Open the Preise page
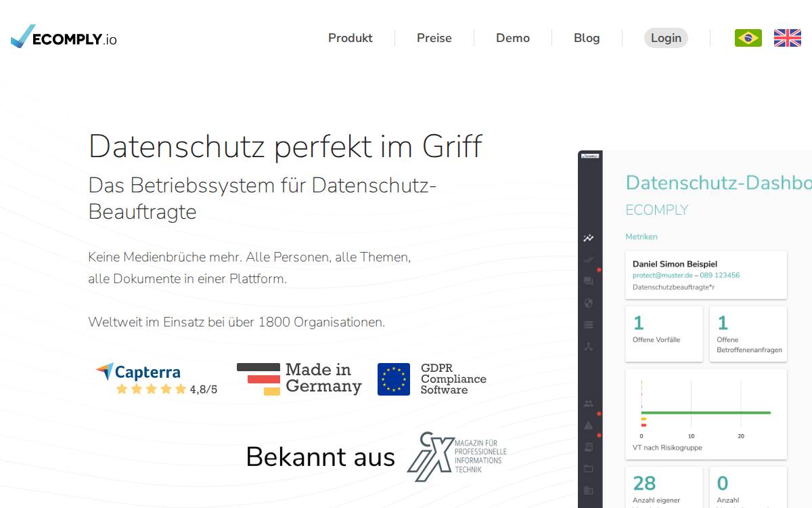The height and width of the screenshot is (508, 812). pos(434,38)
